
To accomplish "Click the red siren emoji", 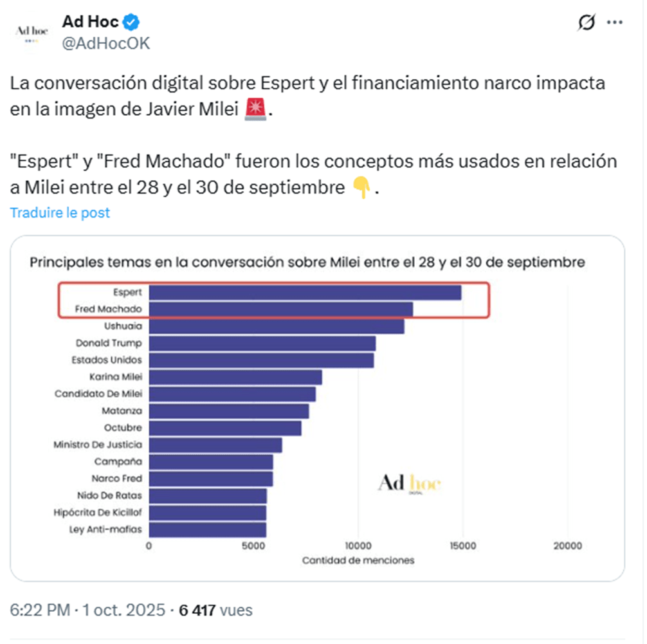I will tap(256, 109).
